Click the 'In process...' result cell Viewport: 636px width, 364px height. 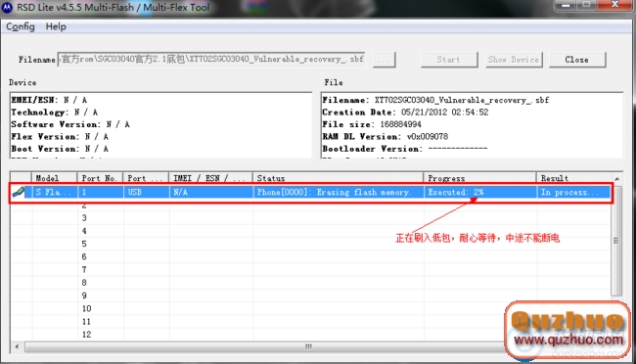[x=573, y=192]
